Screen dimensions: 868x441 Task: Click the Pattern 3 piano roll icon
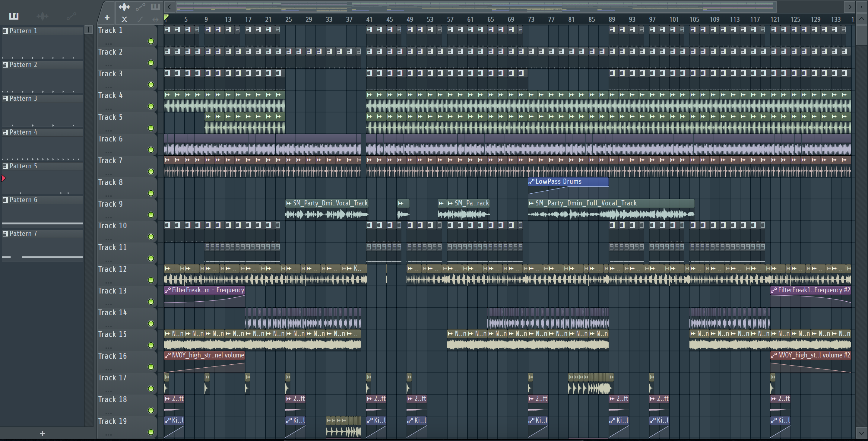coord(5,99)
